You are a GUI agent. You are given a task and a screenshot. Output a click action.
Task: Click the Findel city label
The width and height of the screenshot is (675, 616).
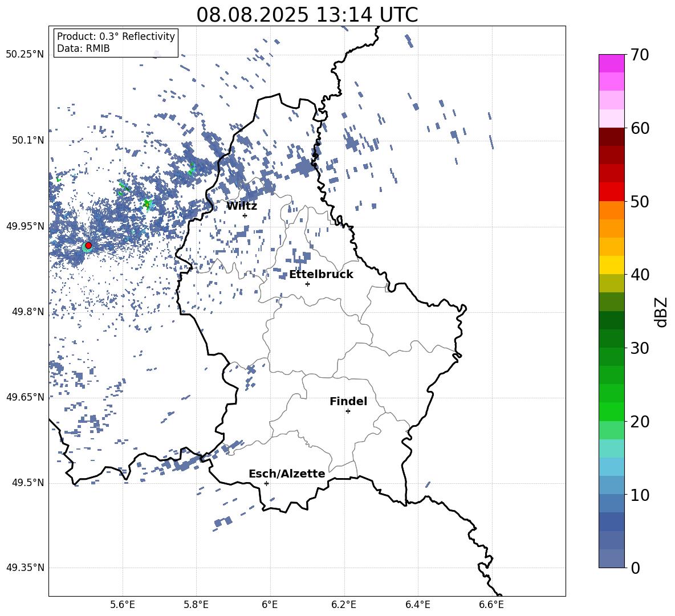348,401
